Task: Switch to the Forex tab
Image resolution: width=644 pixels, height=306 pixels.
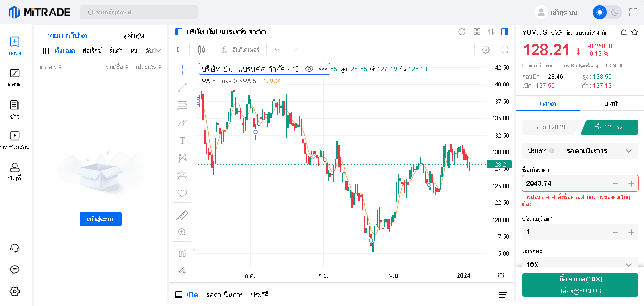Action: [92, 50]
